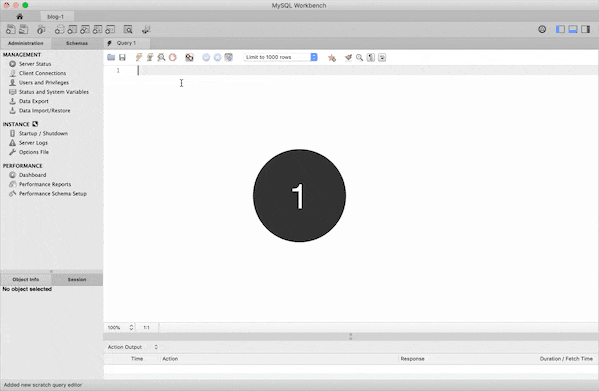This screenshot has width=599, height=391.
Task: Click line 1 in the SQL editor
Action: (x=367, y=70)
